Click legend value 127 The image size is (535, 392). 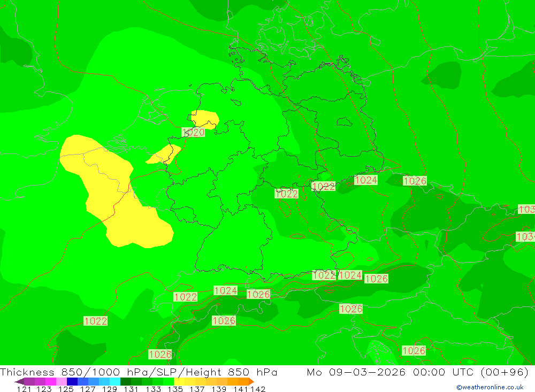pyautogui.click(x=88, y=389)
